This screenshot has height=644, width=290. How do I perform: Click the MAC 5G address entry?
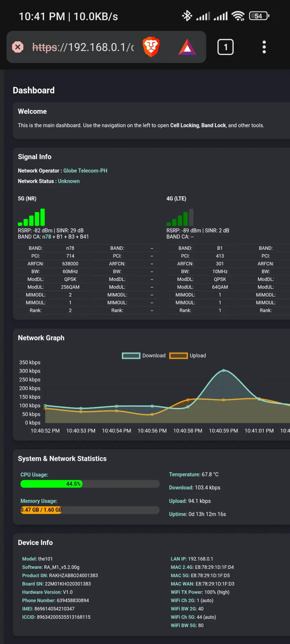click(x=200, y=576)
